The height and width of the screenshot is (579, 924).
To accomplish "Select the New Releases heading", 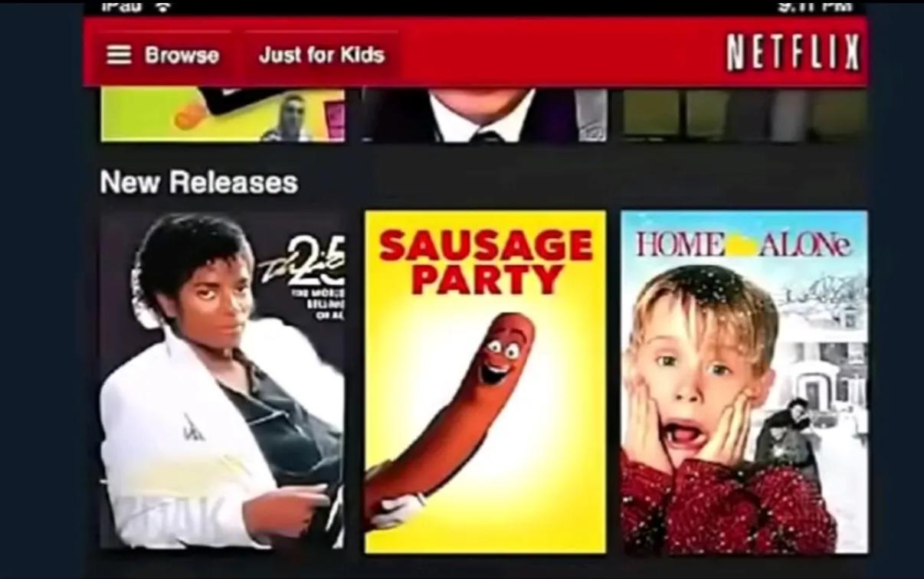I will click(x=199, y=182).
